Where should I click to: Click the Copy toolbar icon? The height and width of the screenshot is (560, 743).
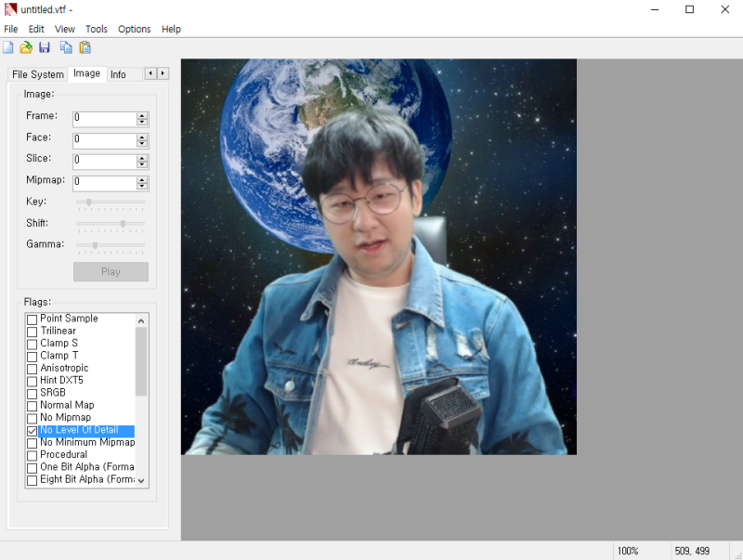tap(66, 47)
